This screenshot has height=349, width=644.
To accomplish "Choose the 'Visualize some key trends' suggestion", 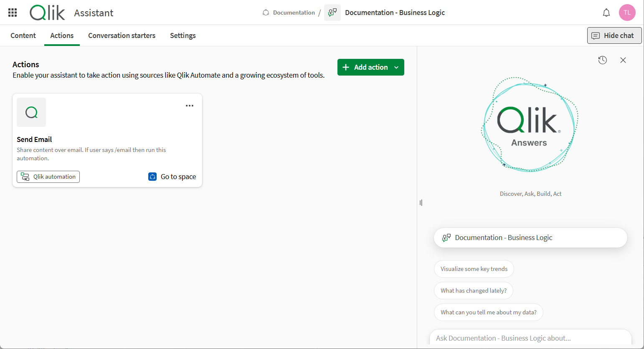I will (474, 269).
